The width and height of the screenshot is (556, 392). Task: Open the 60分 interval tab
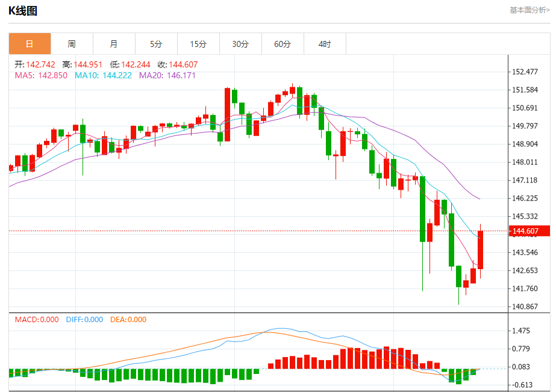tap(283, 43)
